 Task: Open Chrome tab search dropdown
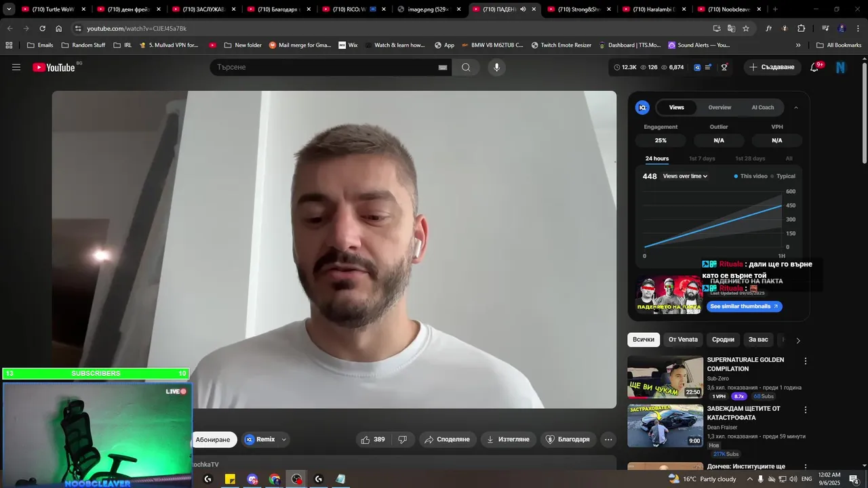[x=9, y=9]
